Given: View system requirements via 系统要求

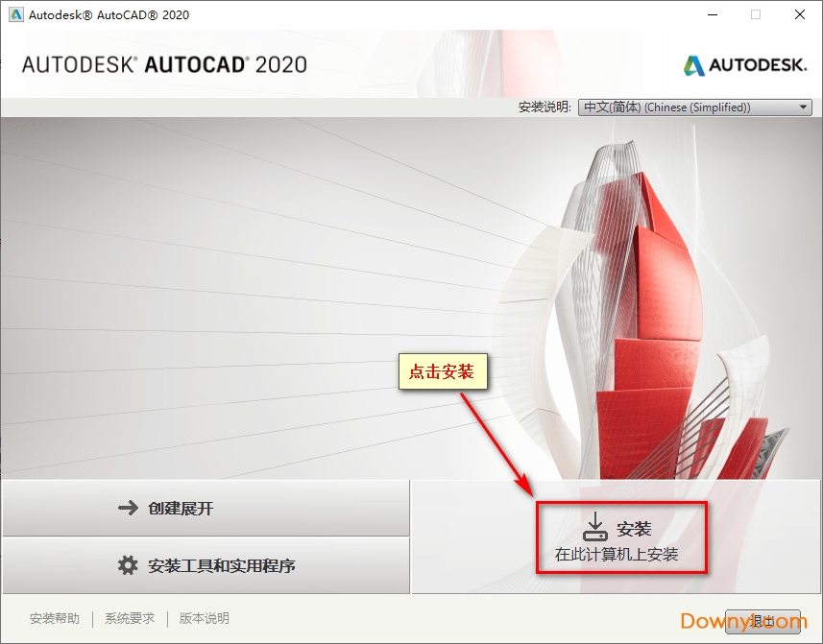Looking at the screenshot, I should [x=129, y=619].
